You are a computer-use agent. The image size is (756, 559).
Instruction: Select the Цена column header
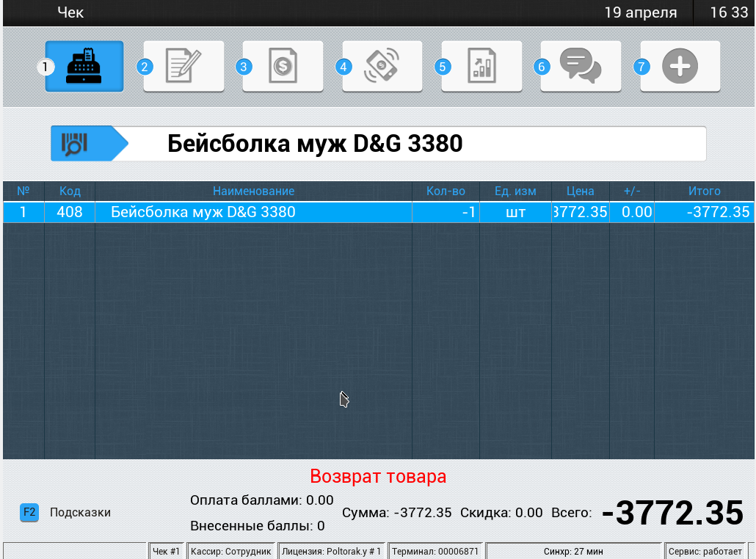click(581, 191)
